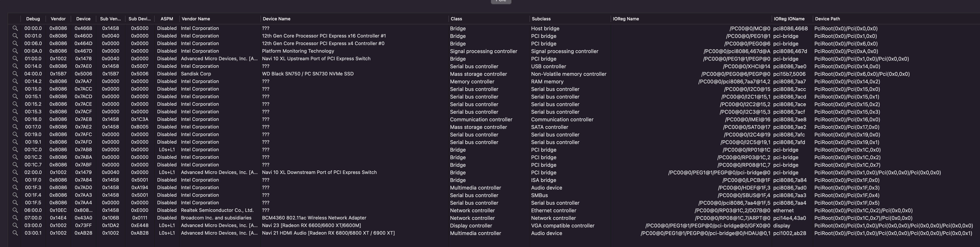Open lookup for Navi 10 XL Upstream Port
Viewport: 980px width, 247px height.
[15, 58]
